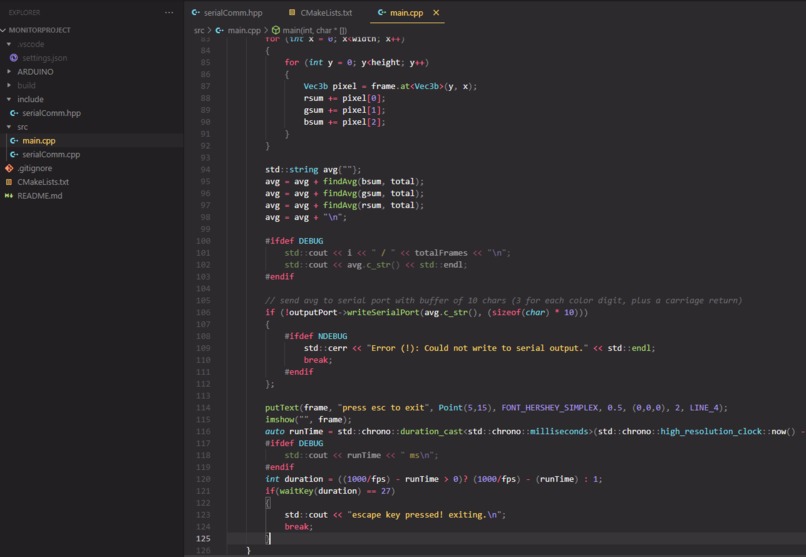Viewport: 806px width, 557px height.
Task: Click the file icon beside CMakeLists.txt in explorer
Action: 9,182
